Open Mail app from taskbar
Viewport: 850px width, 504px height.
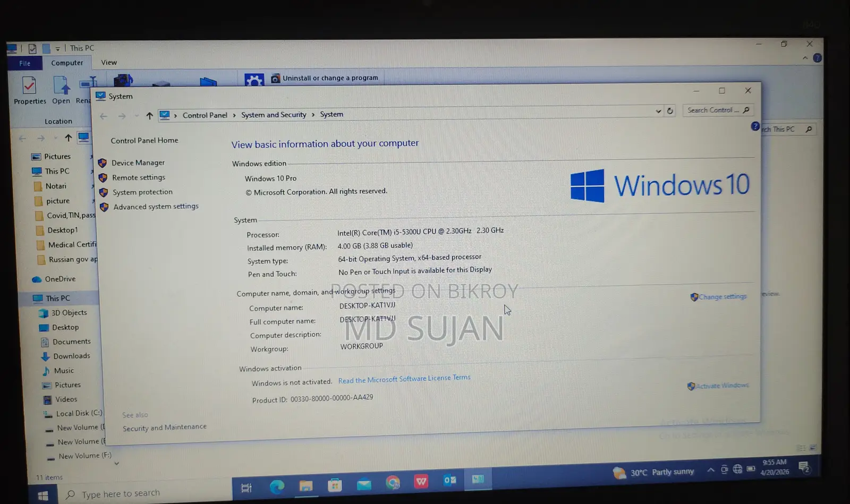pos(364,484)
